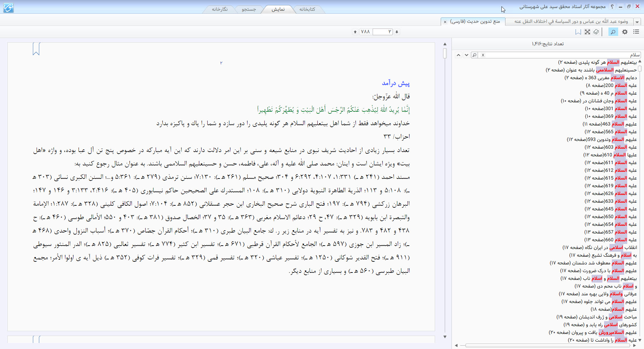Go to next search result arrow
Viewport: 644px width, 349px height.
point(466,55)
